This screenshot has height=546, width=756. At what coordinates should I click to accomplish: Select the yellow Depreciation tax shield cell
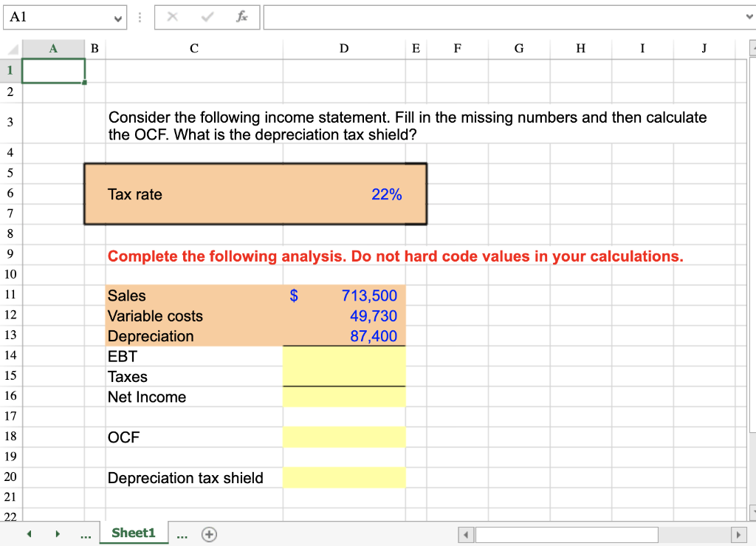click(344, 477)
